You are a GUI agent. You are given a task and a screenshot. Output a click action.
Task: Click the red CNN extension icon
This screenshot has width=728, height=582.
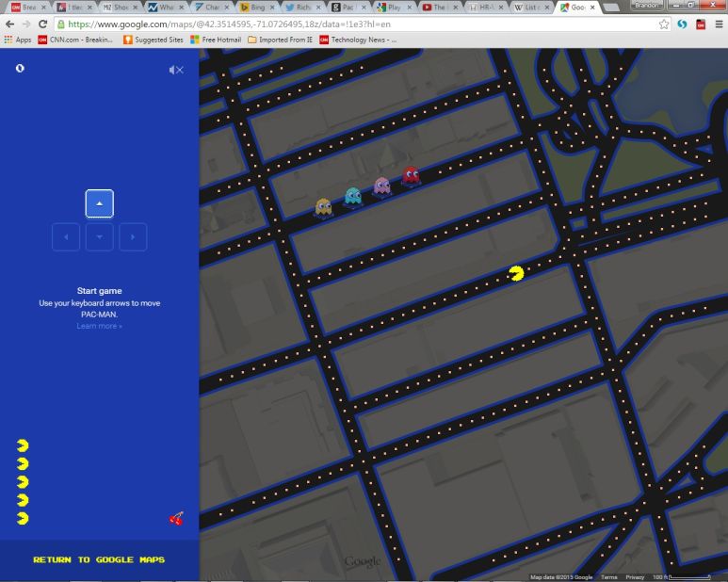coord(701,24)
